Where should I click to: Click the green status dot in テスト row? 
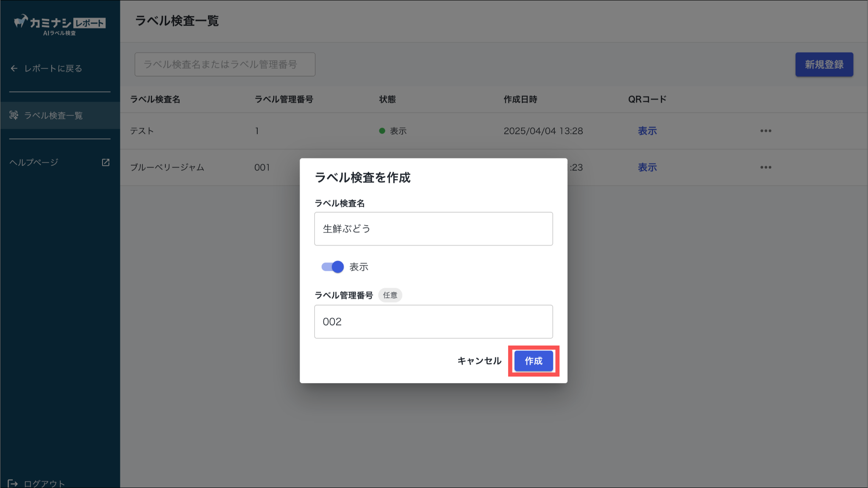[x=382, y=131]
